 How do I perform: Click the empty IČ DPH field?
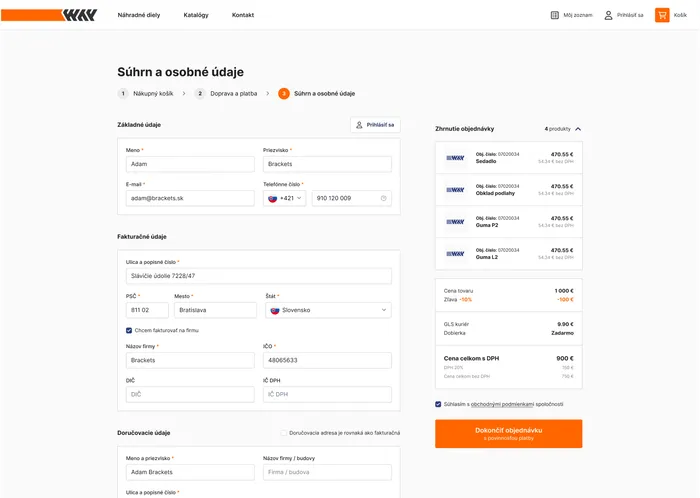tap(327, 394)
